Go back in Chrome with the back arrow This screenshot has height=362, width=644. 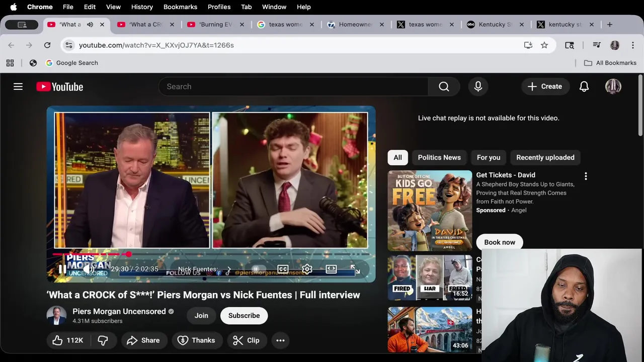coord(11,45)
